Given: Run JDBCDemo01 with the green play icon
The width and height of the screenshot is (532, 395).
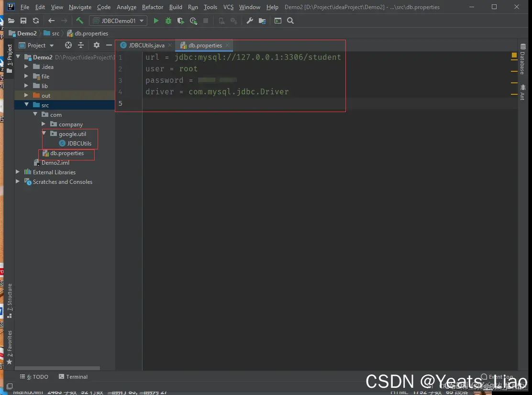Looking at the screenshot, I should click(156, 21).
